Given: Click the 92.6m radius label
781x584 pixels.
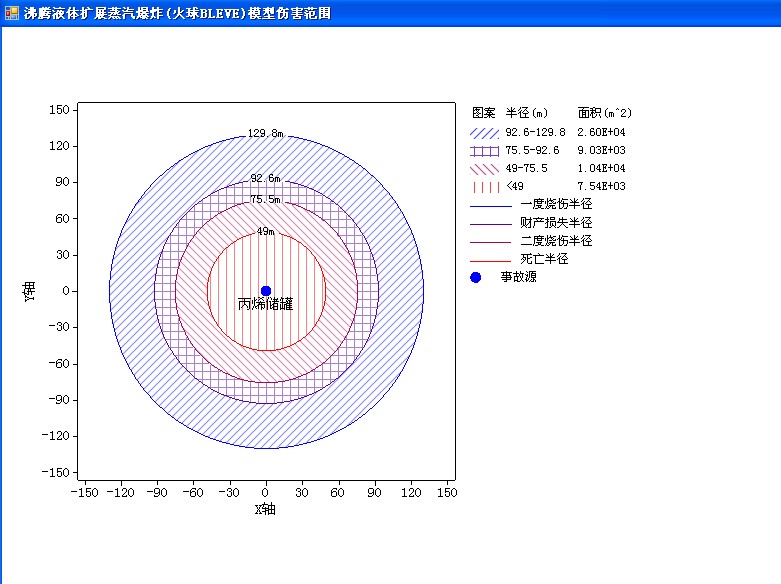Looking at the screenshot, I should 265,178.
